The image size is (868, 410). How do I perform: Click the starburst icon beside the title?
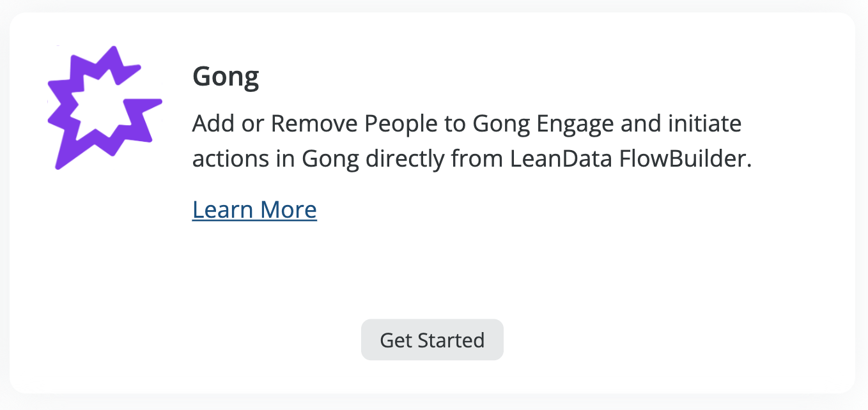coord(104,107)
